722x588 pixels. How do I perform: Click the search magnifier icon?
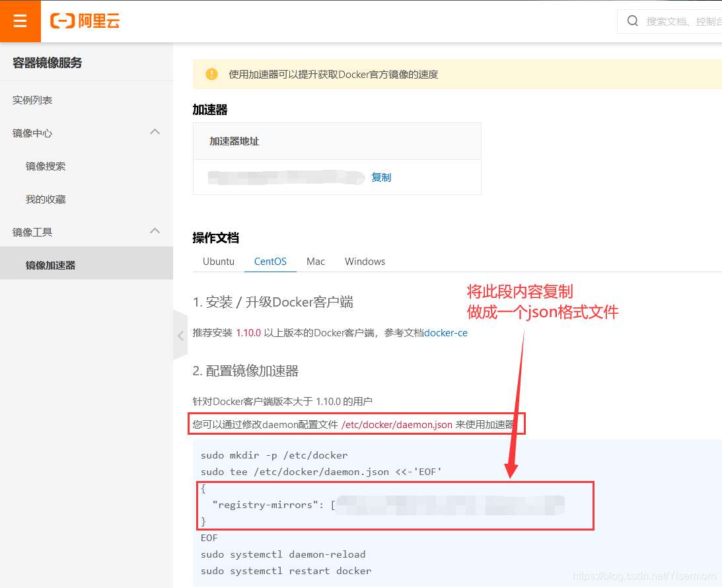tap(633, 21)
